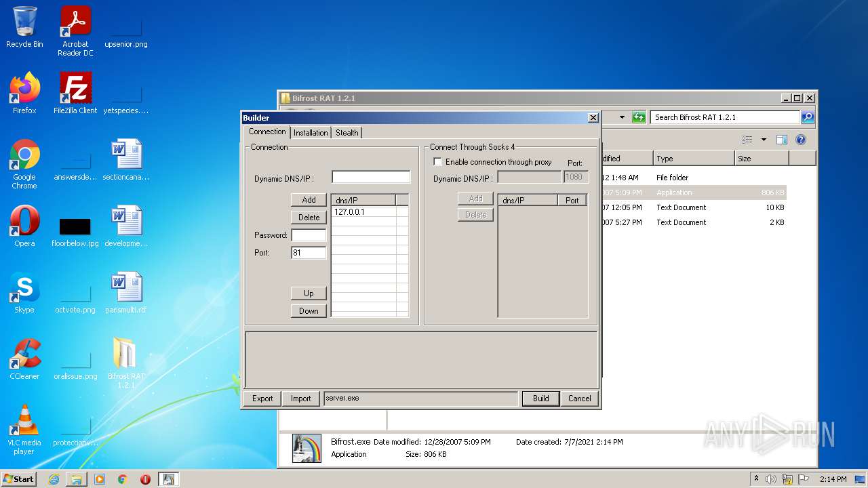This screenshot has width=868, height=488.
Task: Click the Export button
Action: pos(262,398)
